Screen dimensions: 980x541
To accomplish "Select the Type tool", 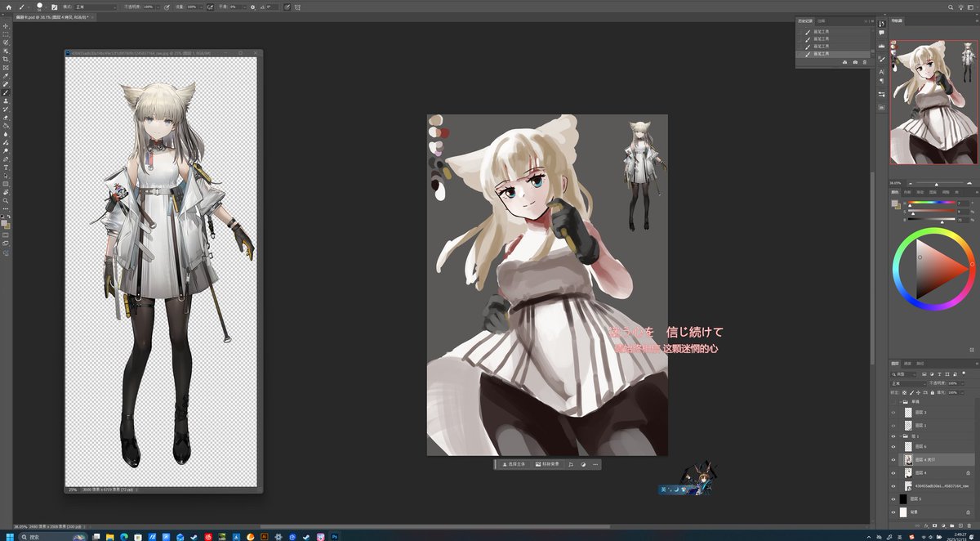I will [7, 168].
